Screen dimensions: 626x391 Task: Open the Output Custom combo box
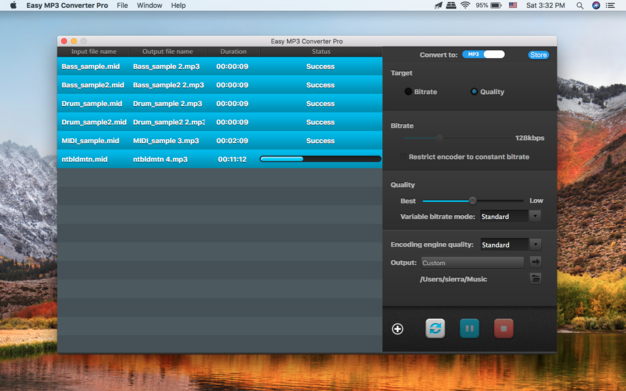(472, 262)
